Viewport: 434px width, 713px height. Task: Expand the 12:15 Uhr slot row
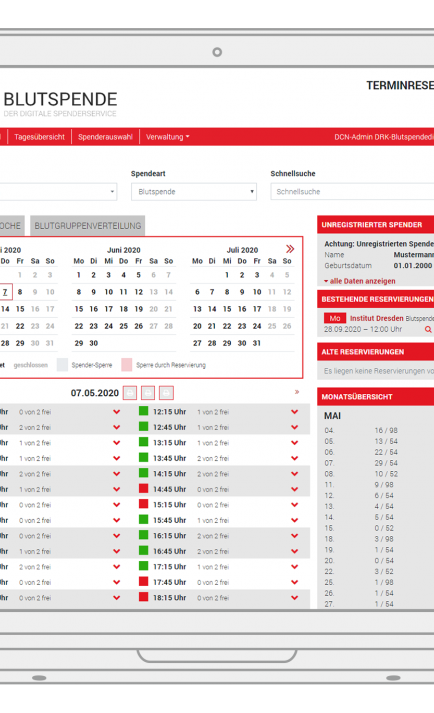coord(294,412)
